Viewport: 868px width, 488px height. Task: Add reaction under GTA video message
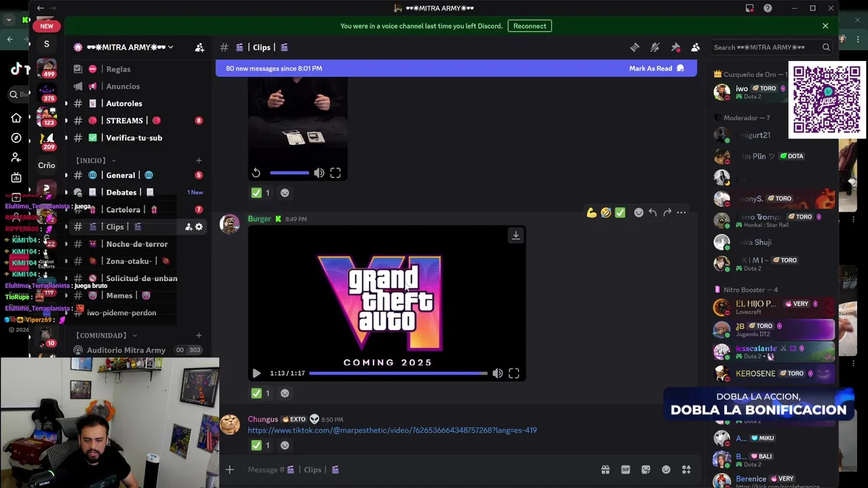pos(285,393)
